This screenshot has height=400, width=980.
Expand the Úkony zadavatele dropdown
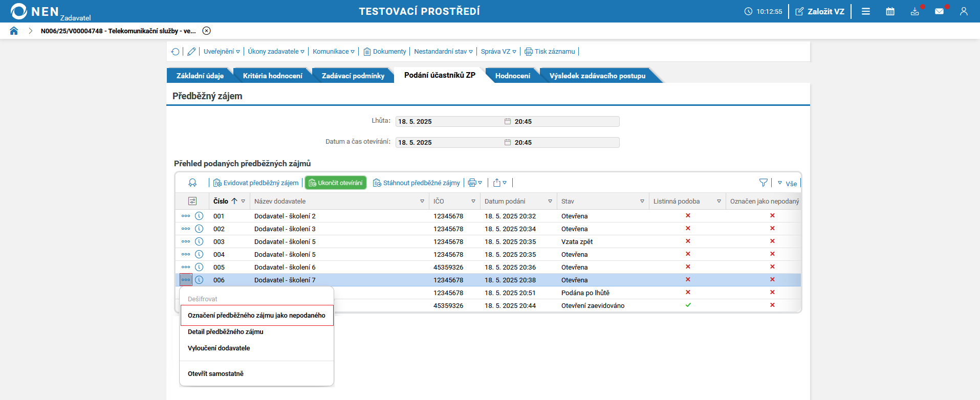coord(276,52)
